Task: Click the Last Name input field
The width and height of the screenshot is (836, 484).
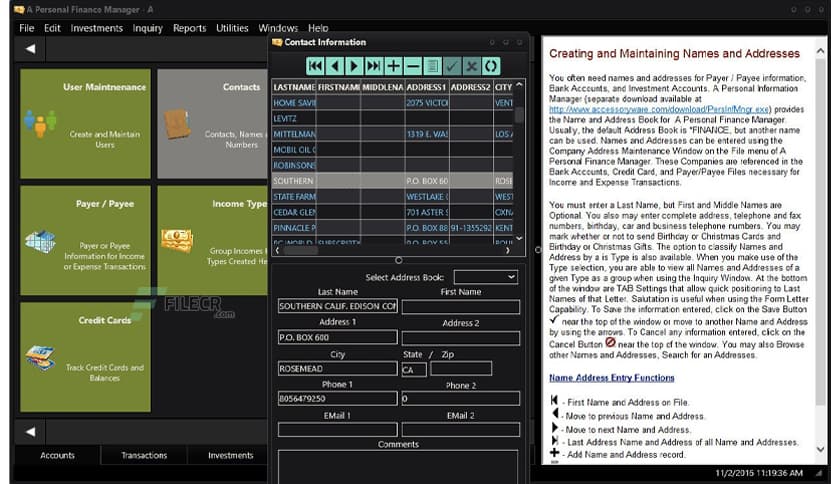Action: 337,306
